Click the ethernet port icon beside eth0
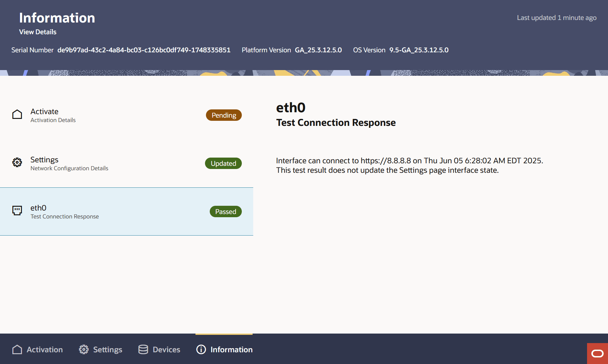The image size is (608, 364). pos(17,211)
